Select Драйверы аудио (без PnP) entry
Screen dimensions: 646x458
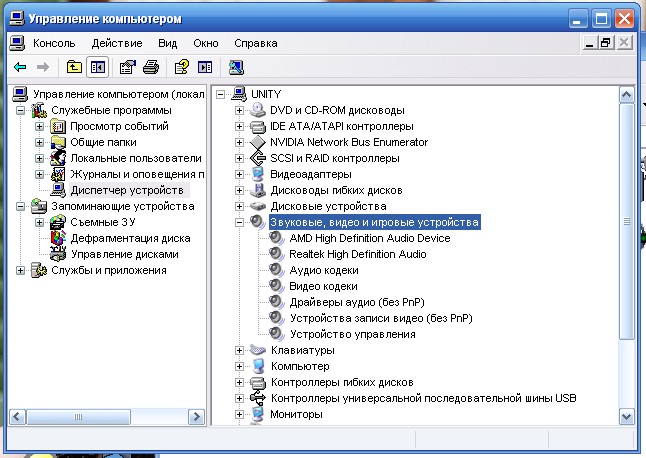(x=357, y=302)
